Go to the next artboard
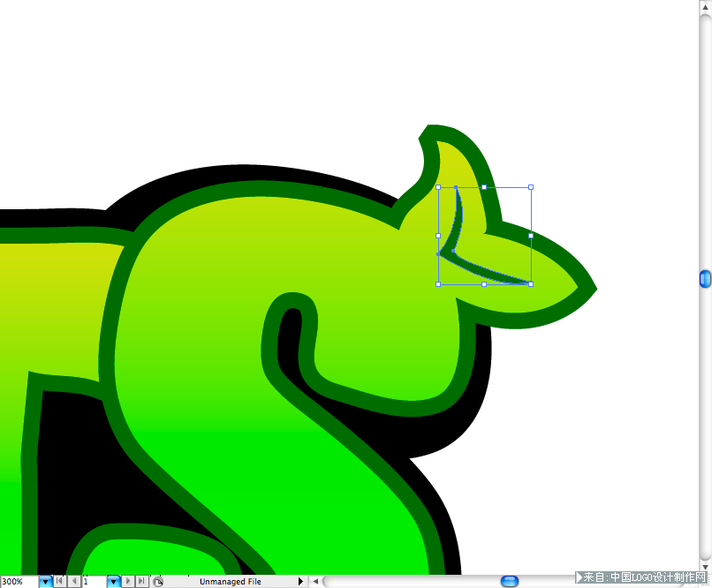 pyautogui.click(x=128, y=581)
